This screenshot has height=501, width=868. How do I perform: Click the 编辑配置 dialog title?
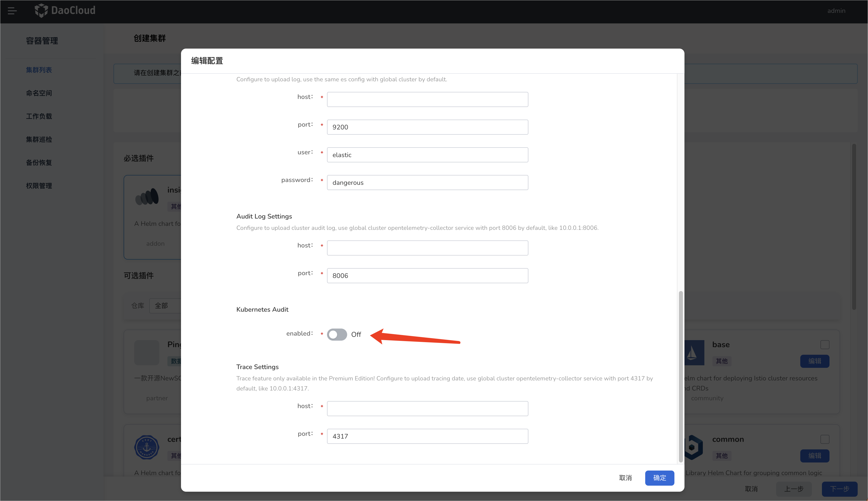click(x=207, y=61)
